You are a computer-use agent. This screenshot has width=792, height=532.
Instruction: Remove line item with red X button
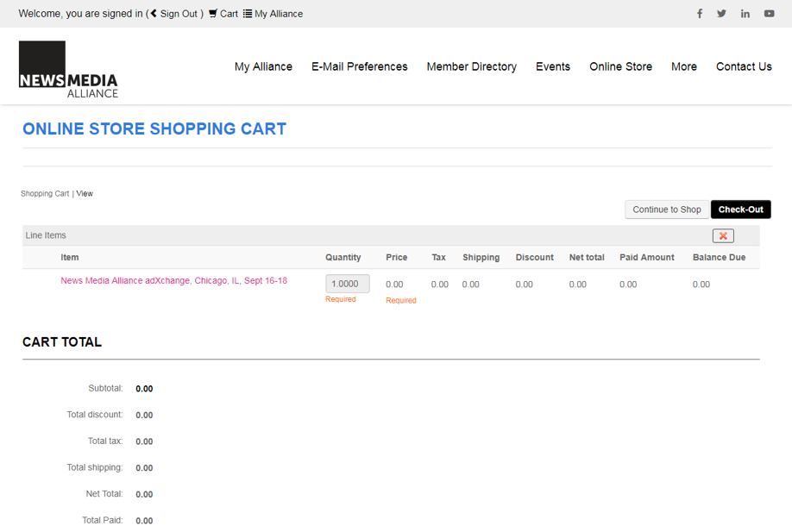pos(723,235)
